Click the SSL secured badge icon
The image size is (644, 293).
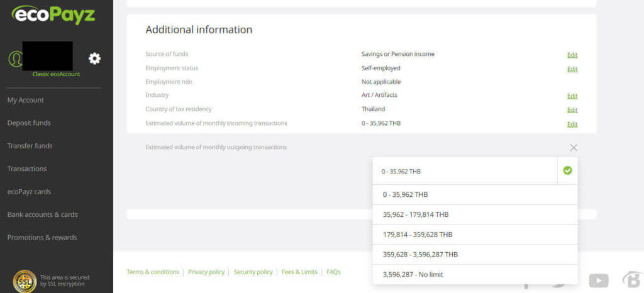(x=25, y=281)
